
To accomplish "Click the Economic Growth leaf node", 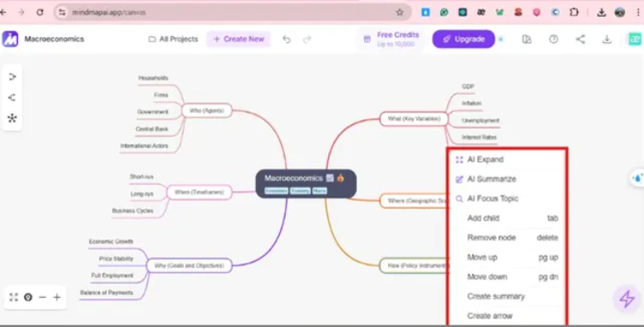I will (111, 242).
